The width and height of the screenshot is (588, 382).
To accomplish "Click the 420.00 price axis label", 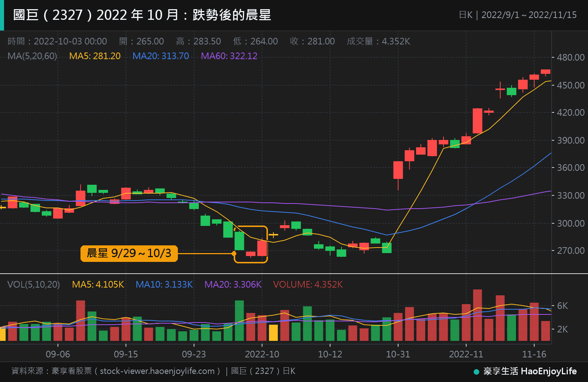I will point(570,112).
